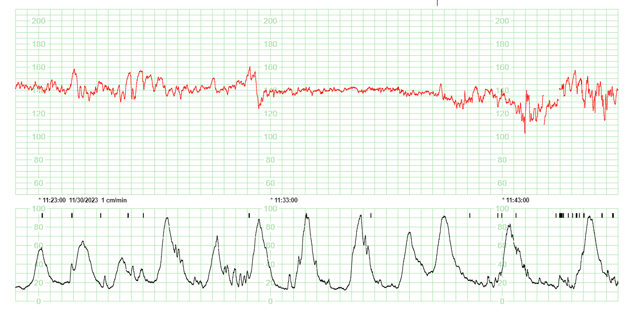This screenshot has height=313, width=644.
Task: Click uterine activity 0 label in 11:33:00 segment
Action: pyautogui.click(x=270, y=301)
